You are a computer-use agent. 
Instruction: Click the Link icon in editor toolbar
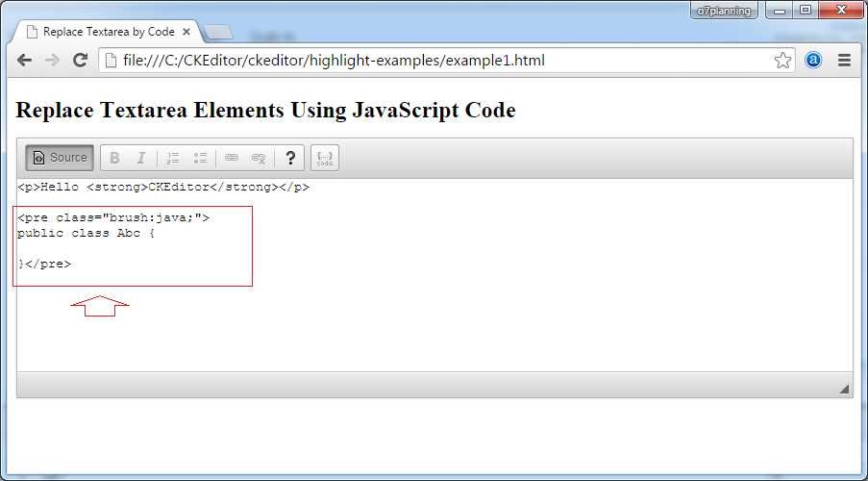click(x=232, y=158)
